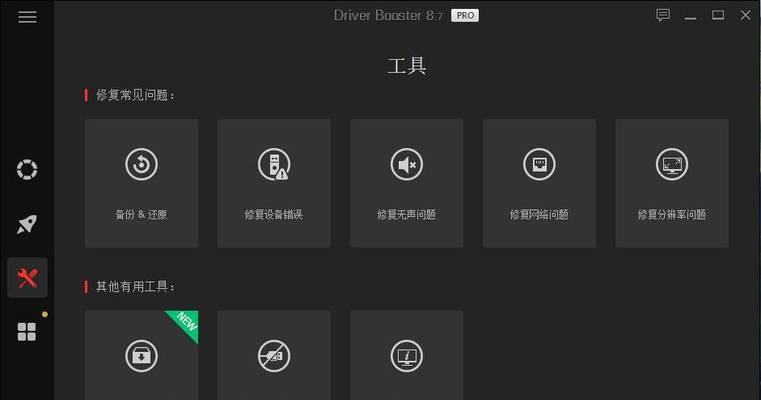Open the Boost rocket section
The height and width of the screenshot is (400, 761).
tap(27, 224)
